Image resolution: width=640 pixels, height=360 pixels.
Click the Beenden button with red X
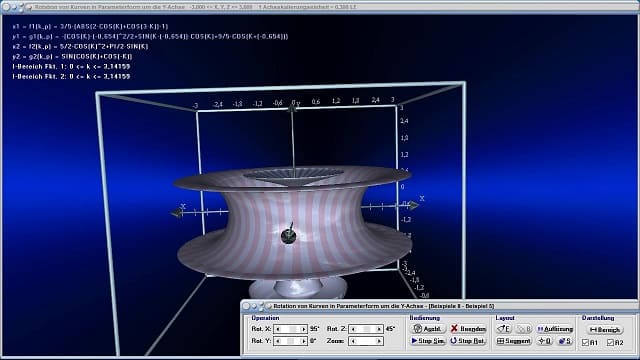(468, 329)
